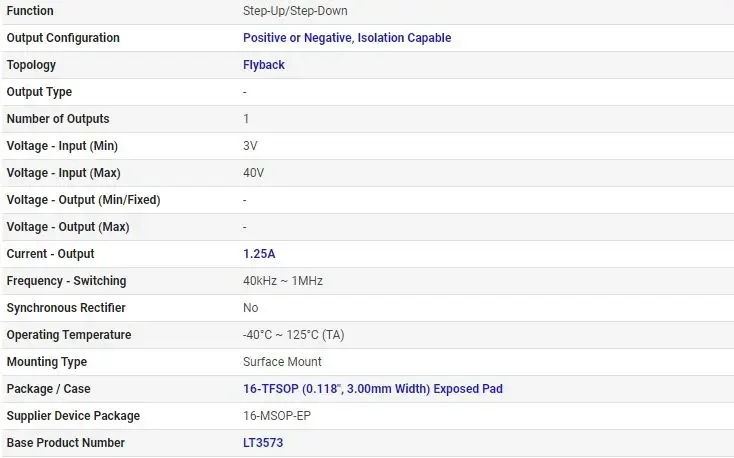
Task: Open the Positive or Negative, Isolation Capable link
Action: click(347, 38)
